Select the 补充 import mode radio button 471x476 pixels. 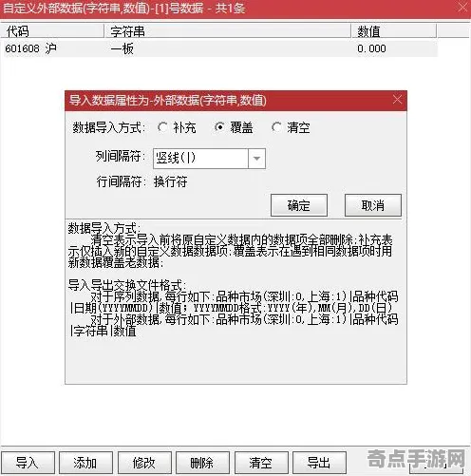[162, 127]
